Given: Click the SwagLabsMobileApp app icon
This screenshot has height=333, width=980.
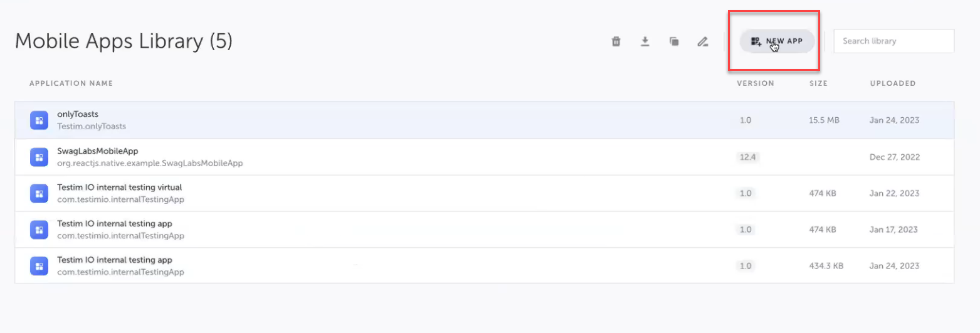Looking at the screenshot, I should click(39, 157).
